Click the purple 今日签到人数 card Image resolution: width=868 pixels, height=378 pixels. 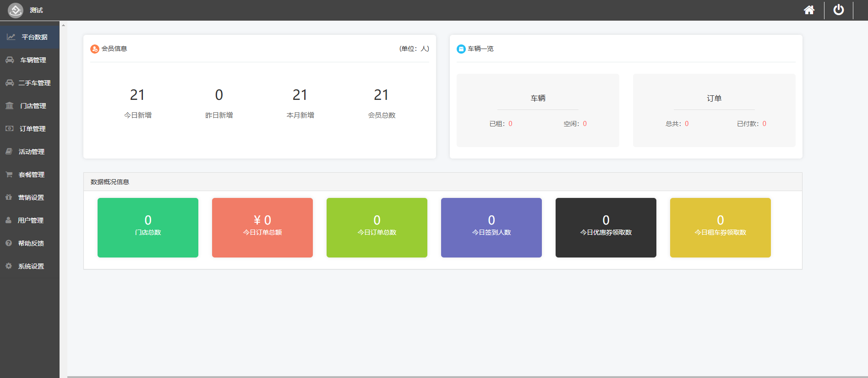(x=491, y=228)
